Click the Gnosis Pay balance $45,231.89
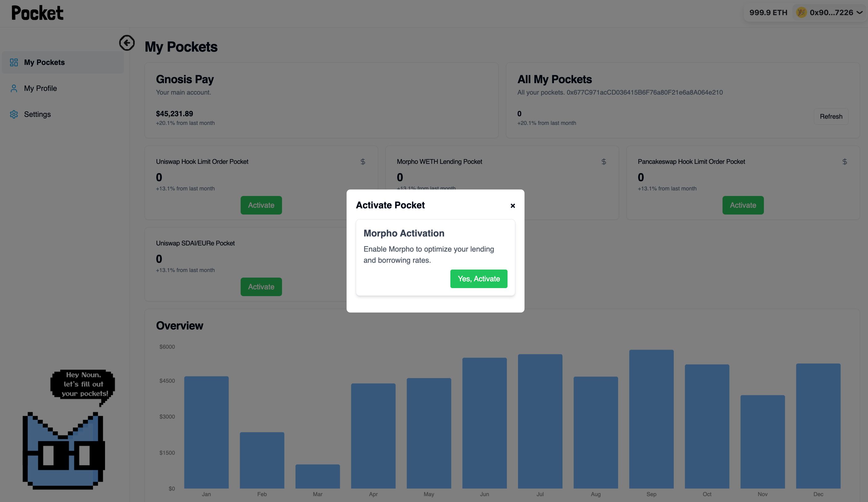Screen dimensions: 868x502 click(x=174, y=114)
